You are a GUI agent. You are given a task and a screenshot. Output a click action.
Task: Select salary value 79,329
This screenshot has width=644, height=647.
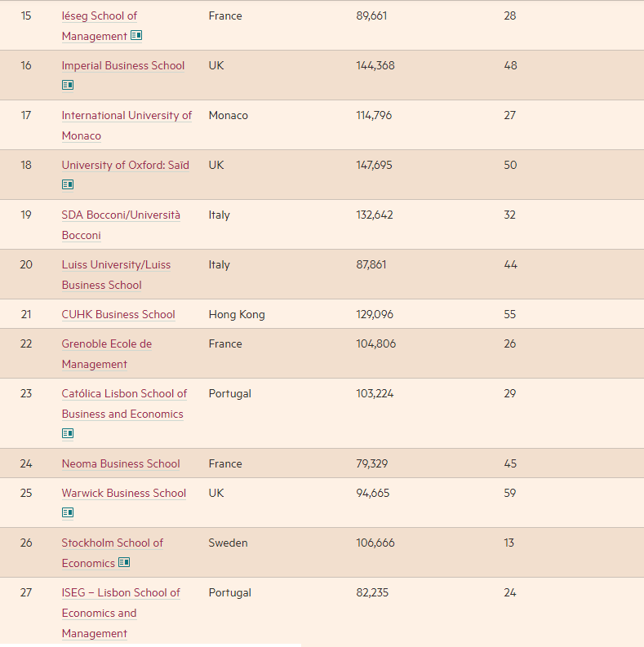372,463
